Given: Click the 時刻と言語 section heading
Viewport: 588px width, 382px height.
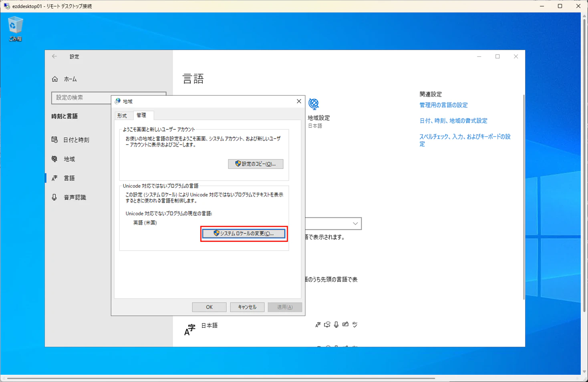Looking at the screenshot, I should pyautogui.click(x=64, y=116).
